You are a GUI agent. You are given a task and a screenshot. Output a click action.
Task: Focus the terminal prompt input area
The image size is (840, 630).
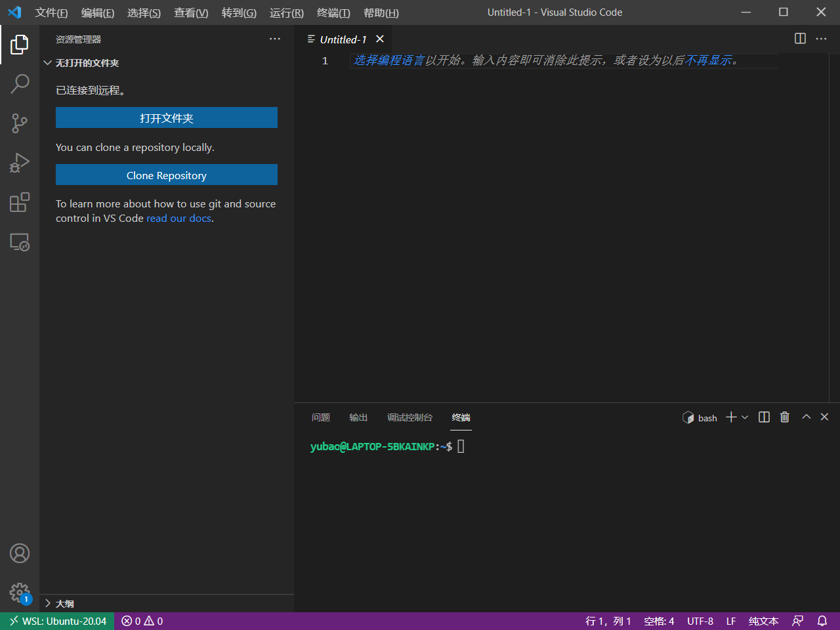461,447
